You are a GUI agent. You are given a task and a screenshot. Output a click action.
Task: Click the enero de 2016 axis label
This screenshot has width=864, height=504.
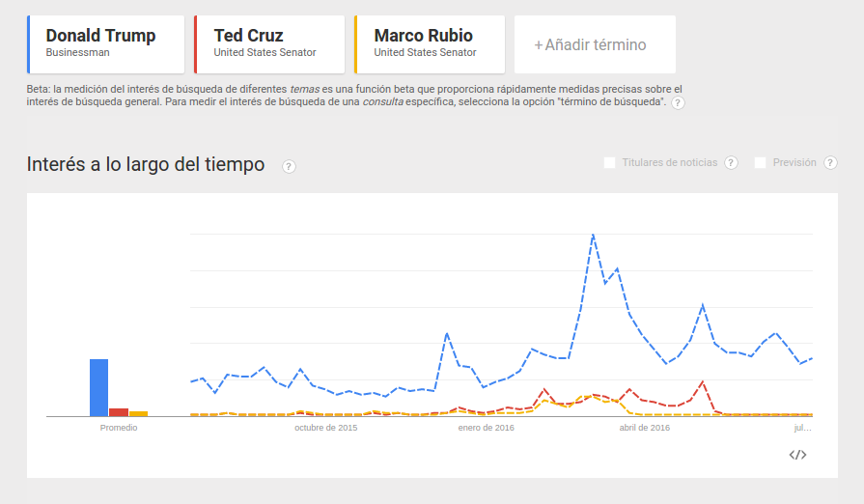point(486,428)
